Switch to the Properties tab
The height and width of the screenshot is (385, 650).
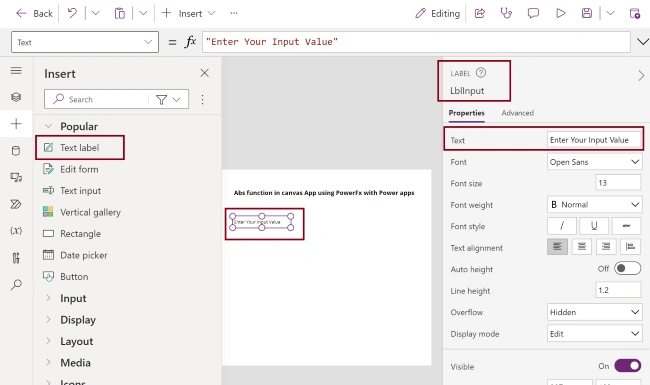tap(466, 113)
